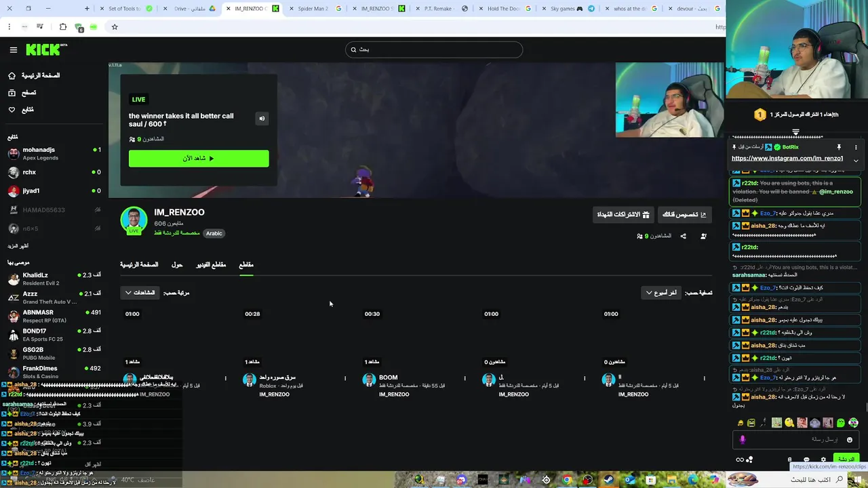Click IM_RENZOO profile avatar

(x=134, y=220)
